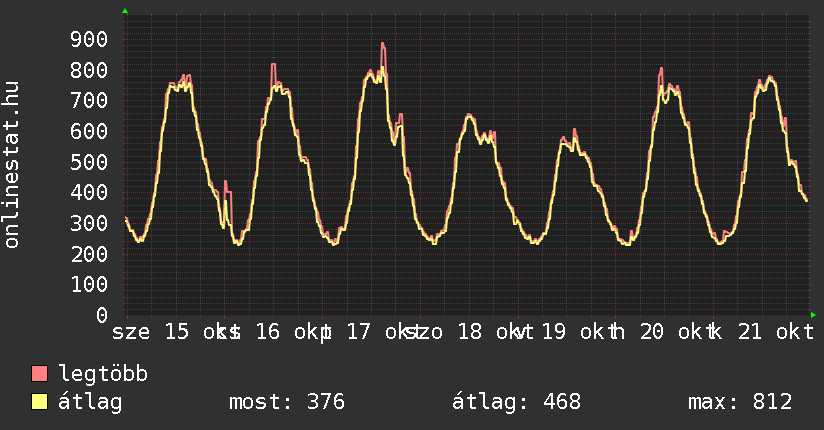Click the '17' date label on X-axis
Viewport: 824px width, 430px height.
358,333
